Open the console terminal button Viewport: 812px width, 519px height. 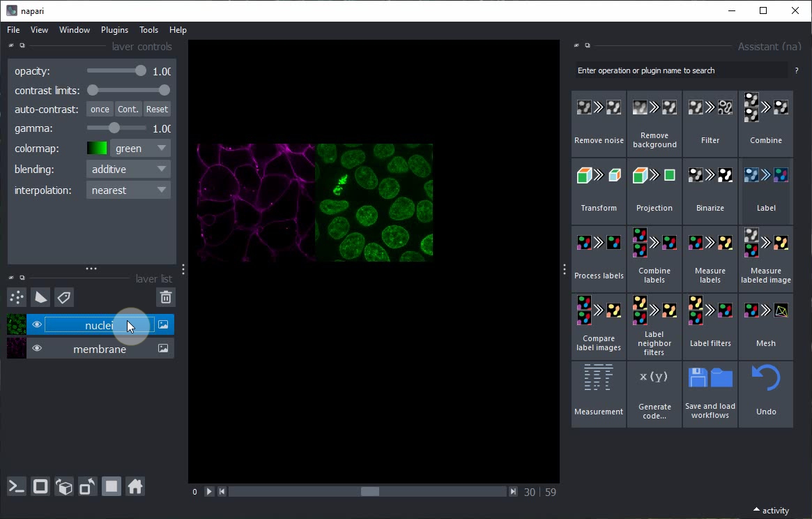coord(17,487)
